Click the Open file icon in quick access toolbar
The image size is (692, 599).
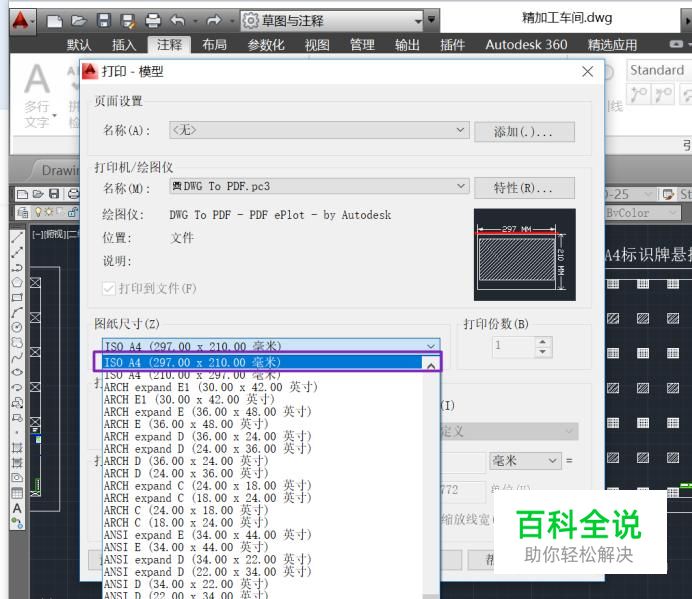tap(79, 21)
